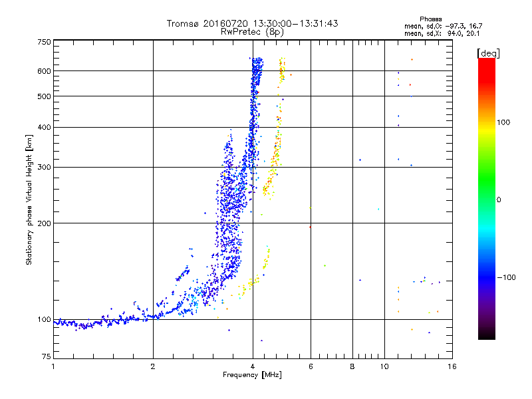This screenshot has width=532, height=399.
Task: Click the x-axis label '16'
Action: click(452, 366)
